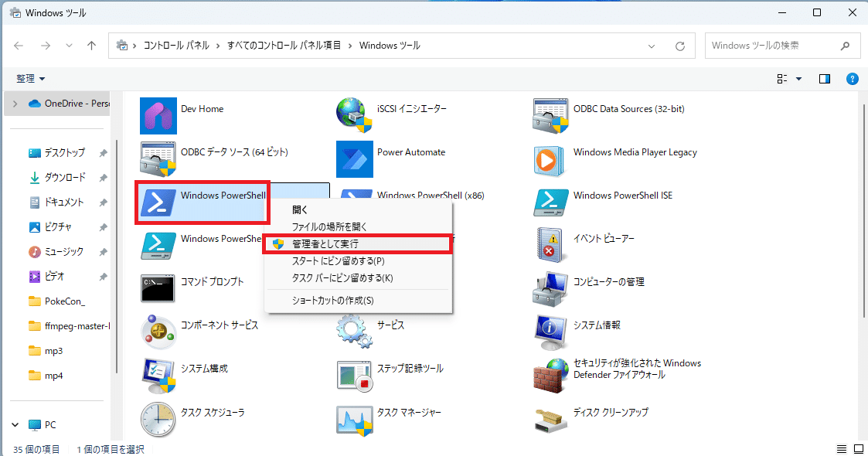This screenshot has height=456, width=868.
Task: Click the navigation pane vertical scrollbar
Action: pyautogui.click(x=116, y=257)
